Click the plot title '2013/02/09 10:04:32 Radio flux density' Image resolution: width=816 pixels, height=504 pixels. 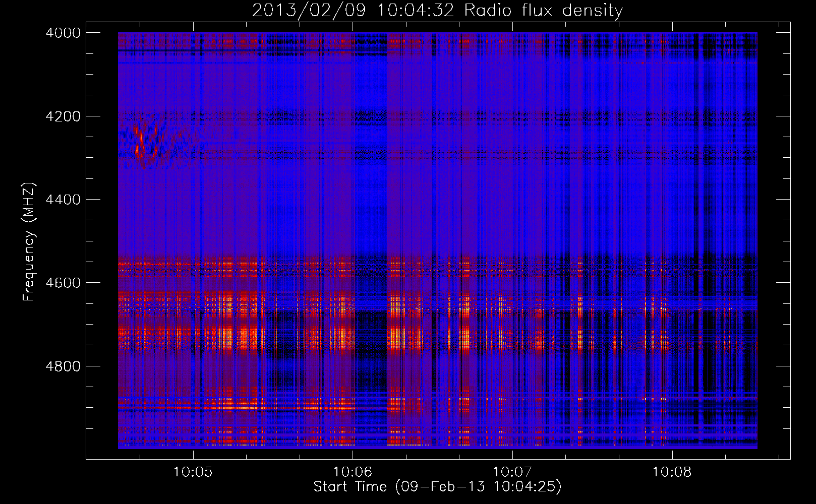click(x=437, y=10)
